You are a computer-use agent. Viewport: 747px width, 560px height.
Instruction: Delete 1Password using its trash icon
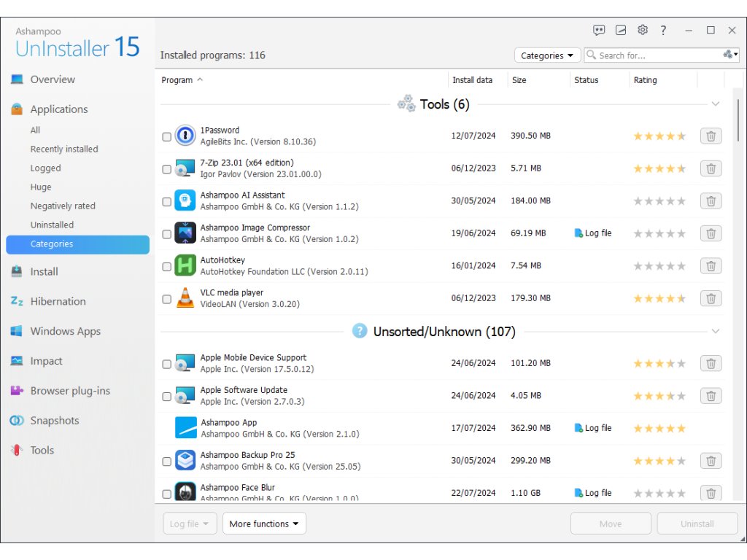click(x=711, y=136)
